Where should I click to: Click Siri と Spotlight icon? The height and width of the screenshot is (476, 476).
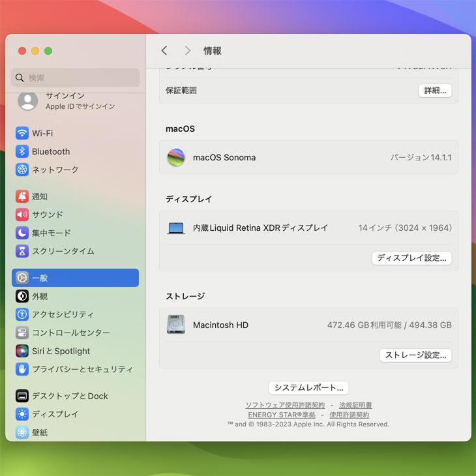coord(22,351)
